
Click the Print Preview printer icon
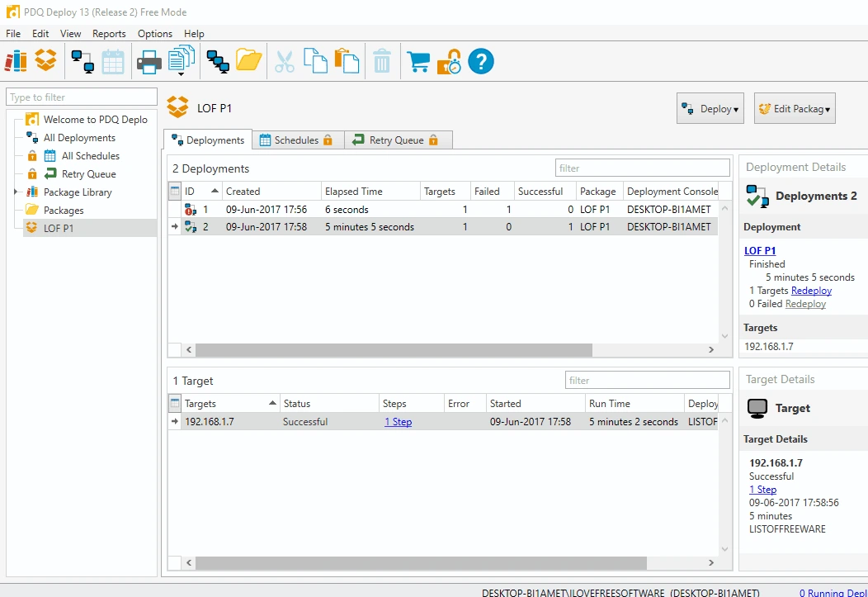point(149,61)
